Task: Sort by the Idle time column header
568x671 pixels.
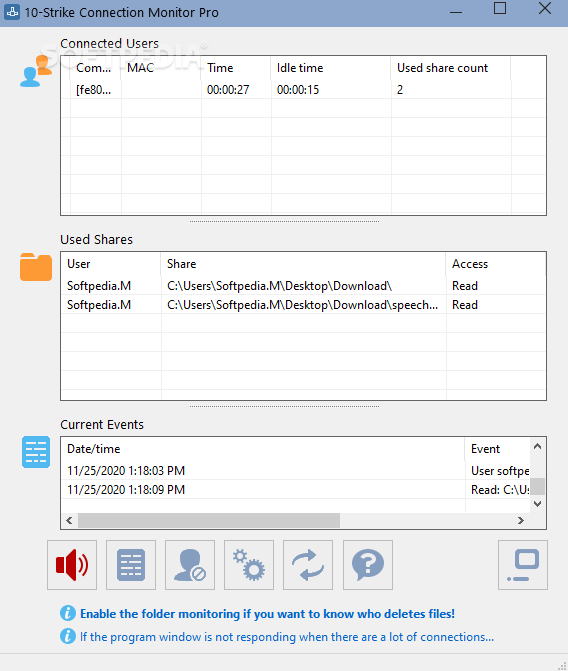Action: 331,68
